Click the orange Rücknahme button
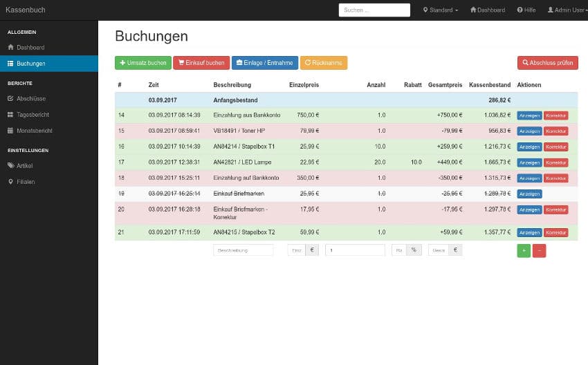 pyautogui.click(x=323, y=63)
